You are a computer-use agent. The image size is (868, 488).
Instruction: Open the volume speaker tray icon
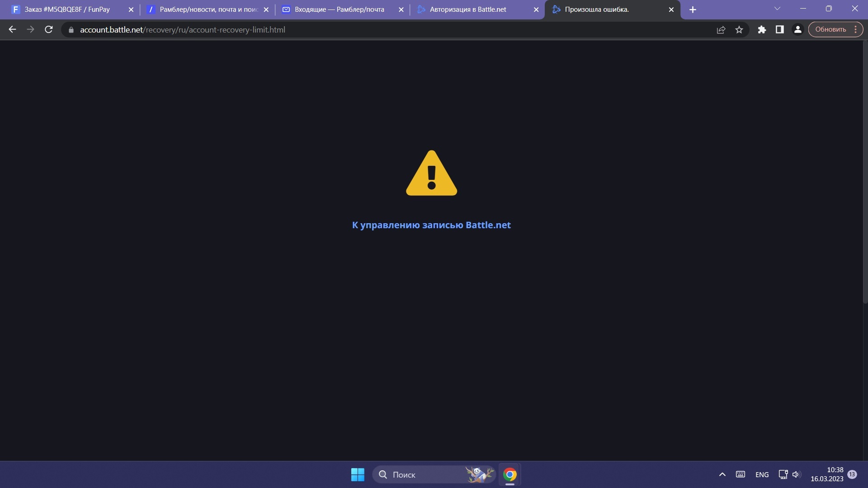click(x=796, y=474)
